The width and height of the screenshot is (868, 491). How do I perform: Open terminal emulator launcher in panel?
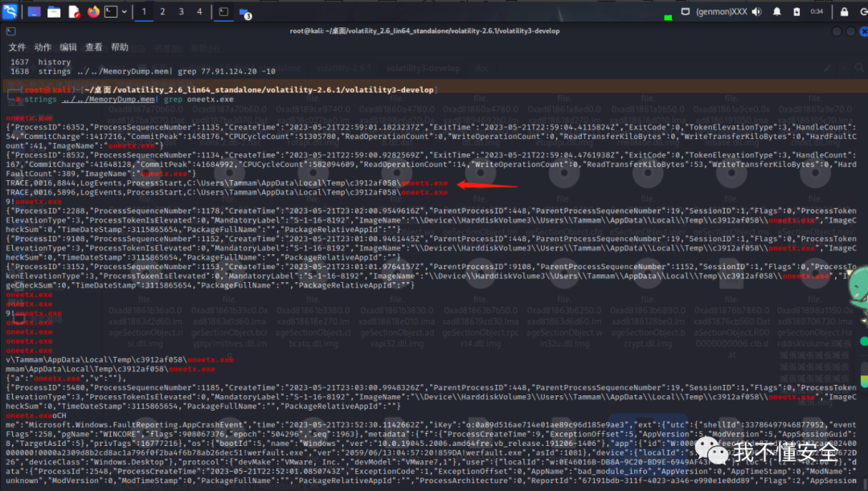[111, 11]
